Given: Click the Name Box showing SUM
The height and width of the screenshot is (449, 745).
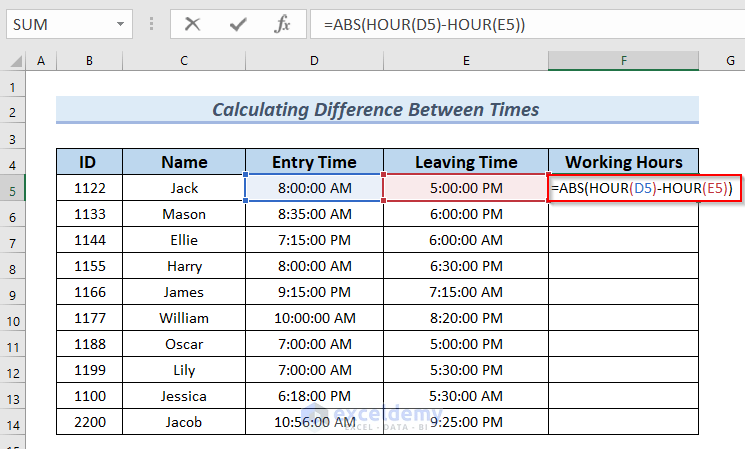Looking at the screenshot, I should pyautogui.click(x=60, y=24).
